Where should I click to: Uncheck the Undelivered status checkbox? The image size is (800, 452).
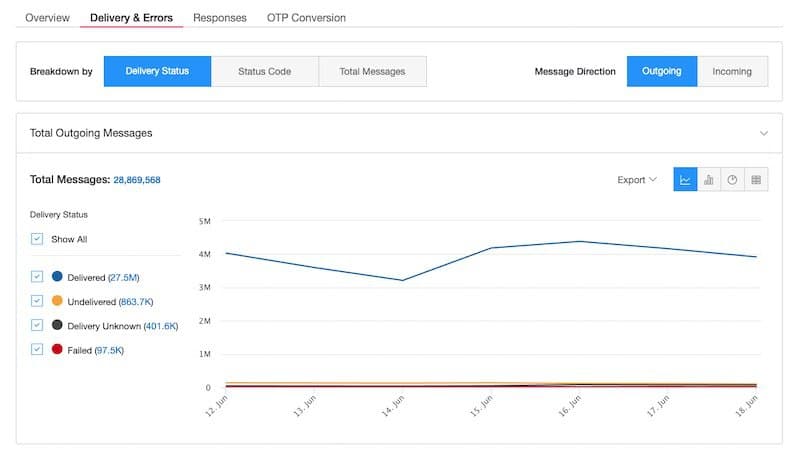(x=37, y=300)
